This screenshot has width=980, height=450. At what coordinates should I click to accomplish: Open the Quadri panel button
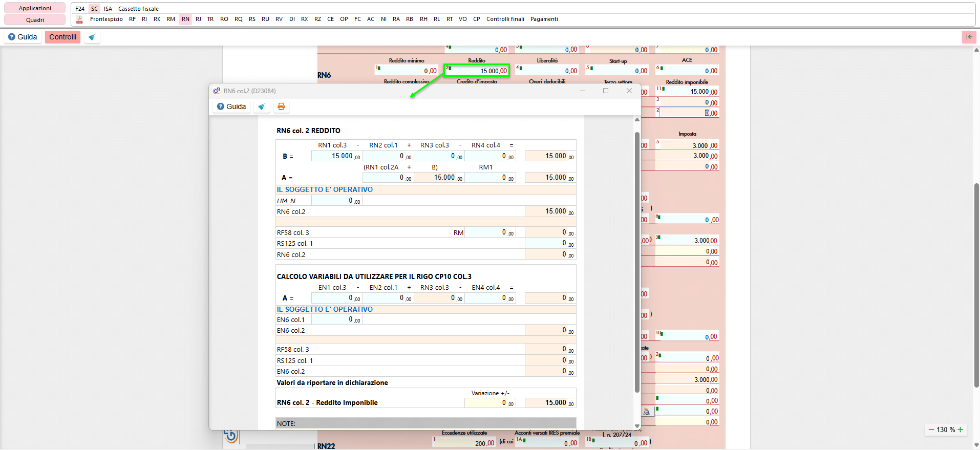(x=35, y=20)
